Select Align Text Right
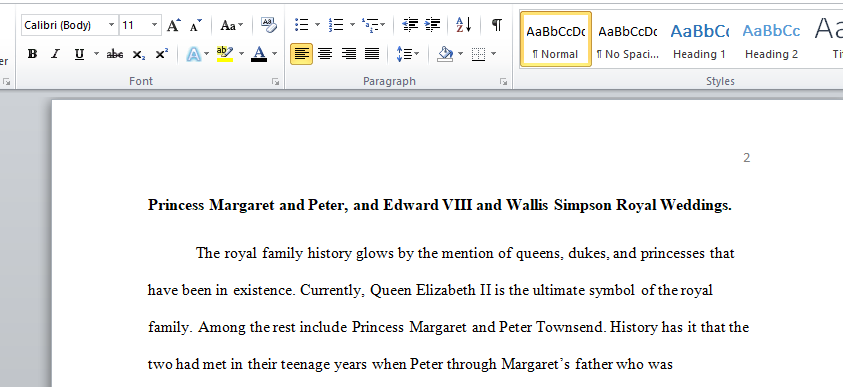 tap(349, 54)
